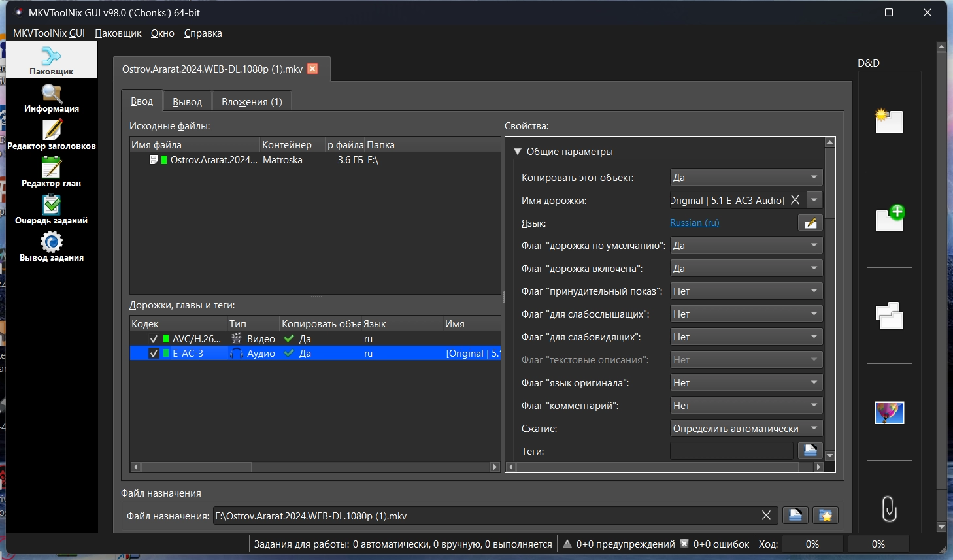Screen dimensions: 953x560
Task: Click the language edit pencil icon
Action: [810, 223]
